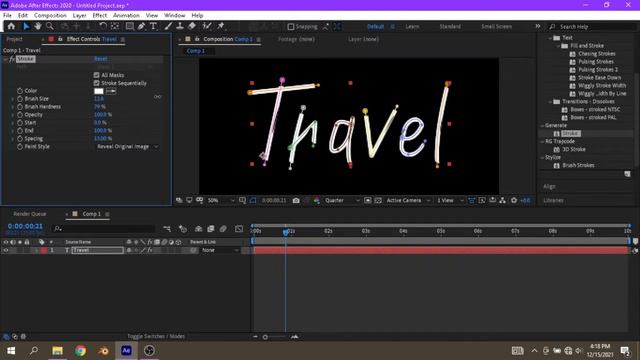Open the 1 View layout dropdown
This screenshot has width=640, height=360.
click(450, 200)
